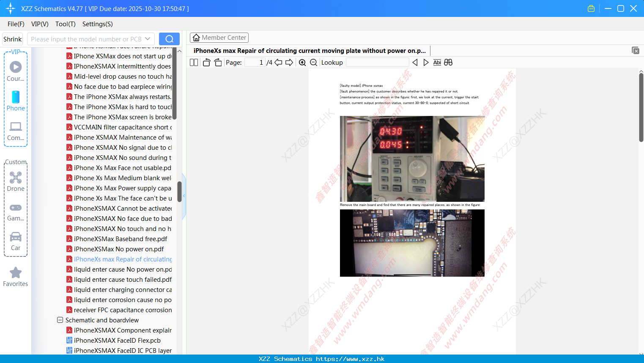Click the XZZ Schematics logo icon
644x363 pixels.
coord(11,8)
